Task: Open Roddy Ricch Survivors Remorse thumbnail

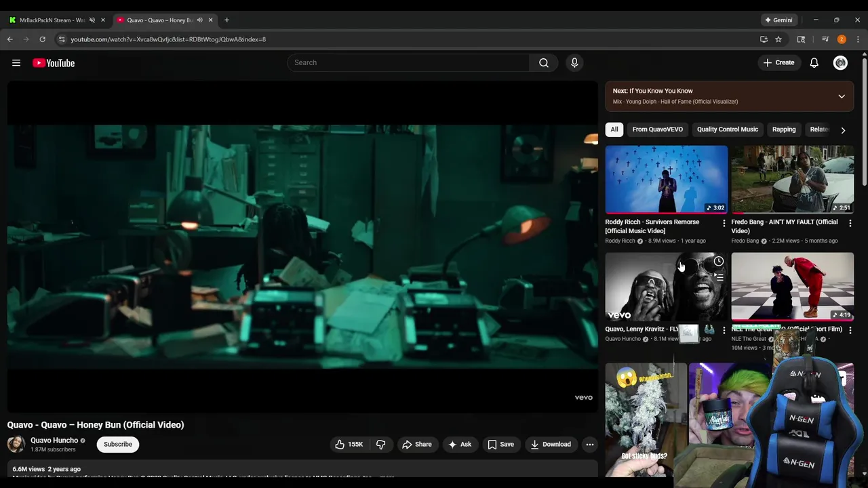Action: (x=667, y=180)
